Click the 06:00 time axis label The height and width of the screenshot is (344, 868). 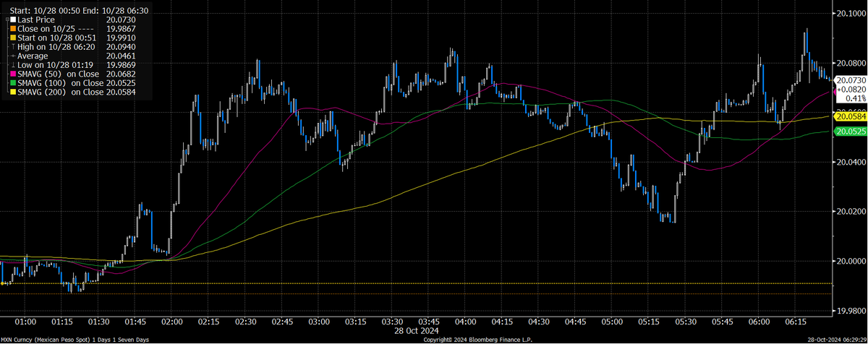pyautogui.click(x=759, y=321)
